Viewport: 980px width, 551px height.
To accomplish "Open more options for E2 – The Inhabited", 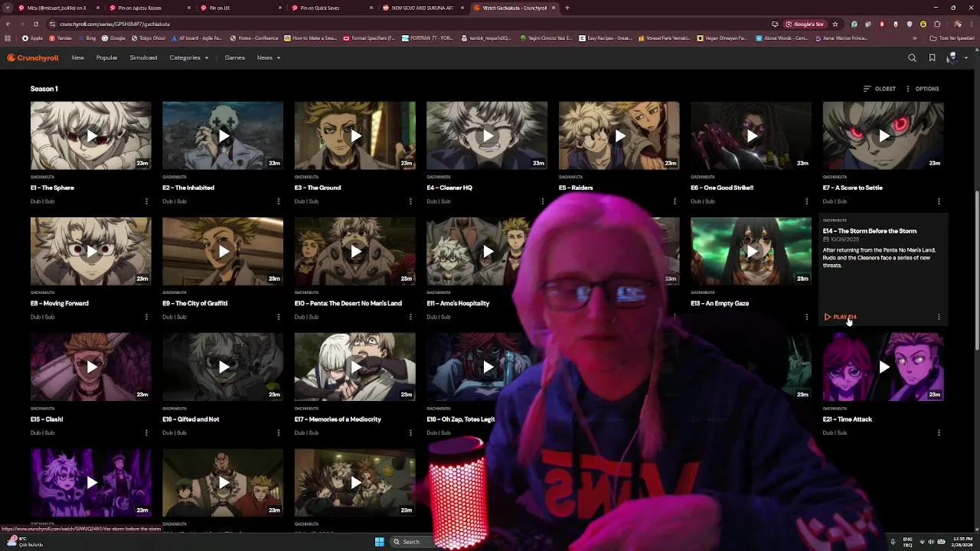I will pyautogui.click(x=278, y=201).
